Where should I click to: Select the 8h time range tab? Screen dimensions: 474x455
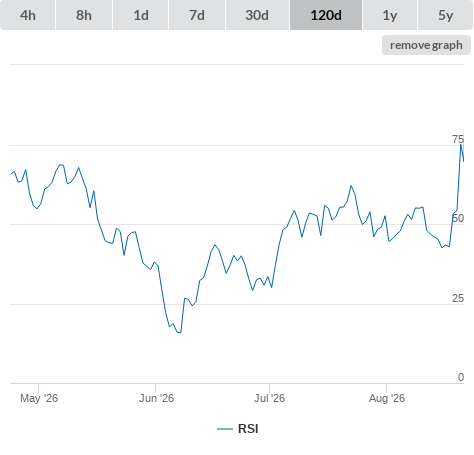tap(84, 15)
